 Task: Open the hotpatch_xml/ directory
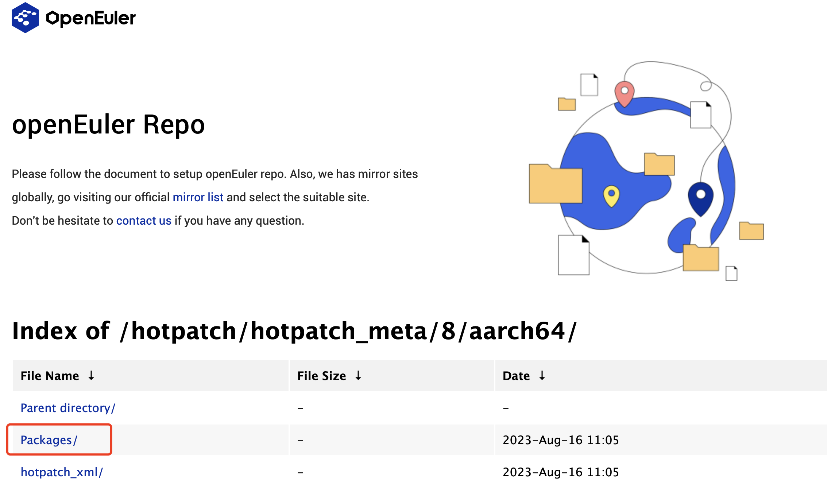(x=62, y=472)
